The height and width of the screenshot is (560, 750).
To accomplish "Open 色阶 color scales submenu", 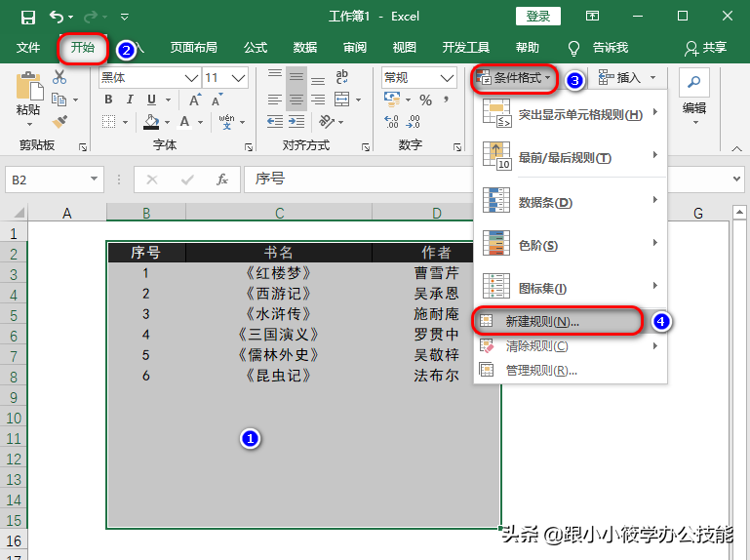I will [x=570, y=245].
